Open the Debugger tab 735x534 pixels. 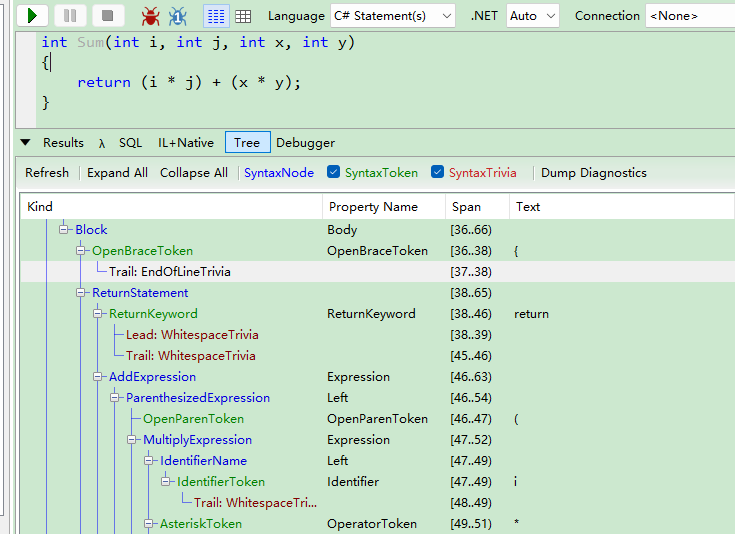pos(305,143)
